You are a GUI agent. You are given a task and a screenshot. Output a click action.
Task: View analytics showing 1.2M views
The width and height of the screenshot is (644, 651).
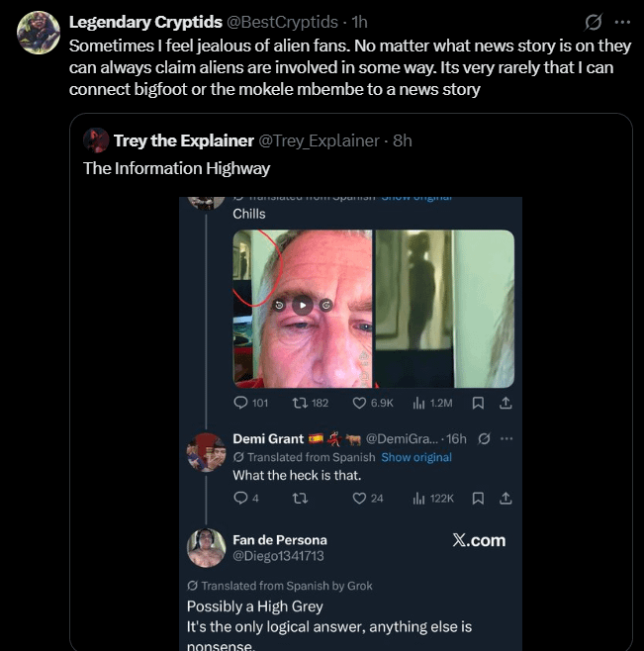tap(418, 403)
